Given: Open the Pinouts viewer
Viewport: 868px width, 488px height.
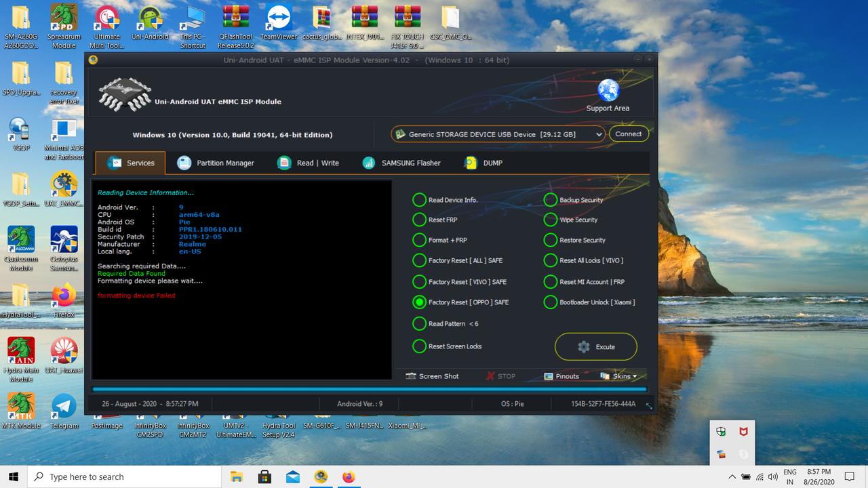Looking at the screenshot, I should (561, 376).
